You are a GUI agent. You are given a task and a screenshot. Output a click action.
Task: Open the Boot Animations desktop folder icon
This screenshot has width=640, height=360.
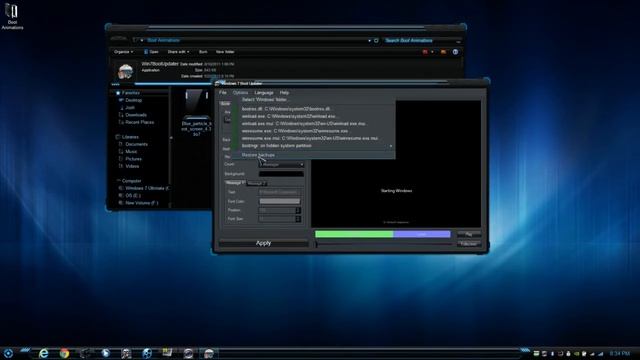(12, 16)
